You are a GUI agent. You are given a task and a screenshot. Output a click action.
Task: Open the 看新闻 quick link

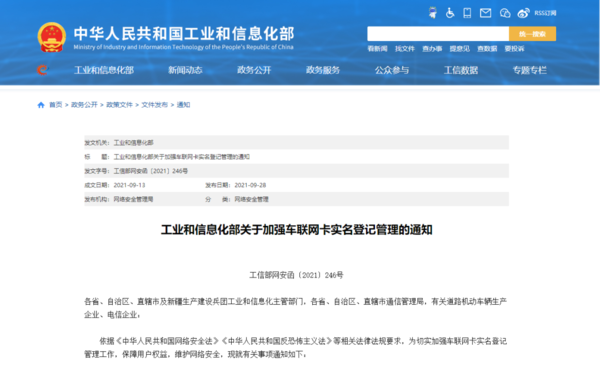coord(377,49)
